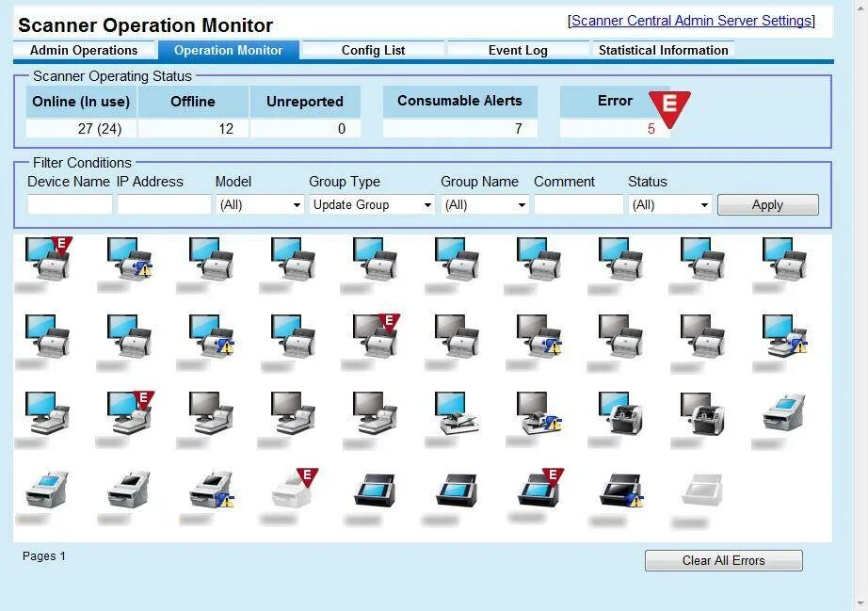Select gray network scanner with warning badge
The width and height of the screenshot is (868, 611).
tap(212, 490)
